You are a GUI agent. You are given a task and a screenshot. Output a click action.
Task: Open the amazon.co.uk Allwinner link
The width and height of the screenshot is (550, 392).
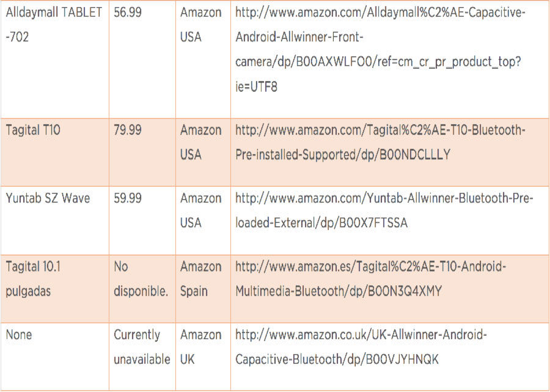pos(361,347)
